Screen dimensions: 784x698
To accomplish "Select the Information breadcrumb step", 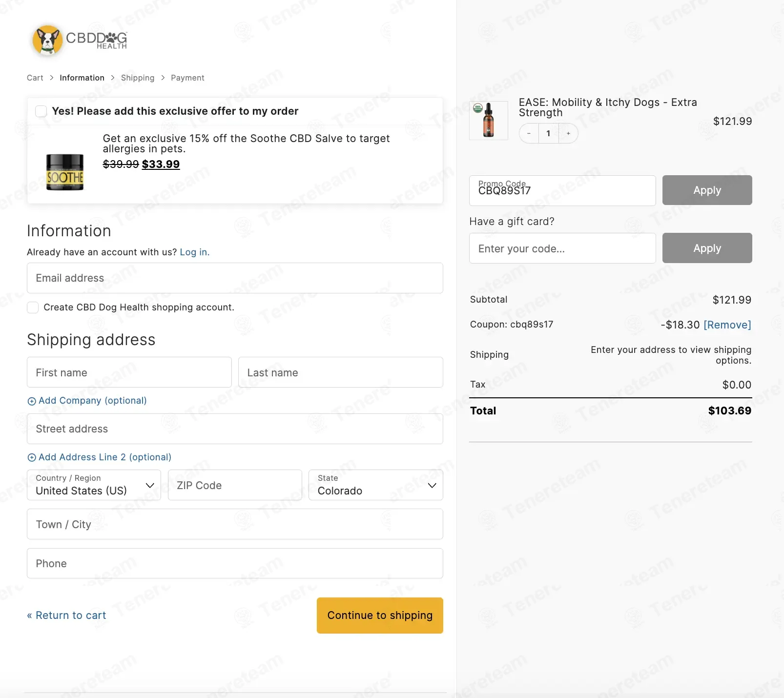I will tap(82, 78).
